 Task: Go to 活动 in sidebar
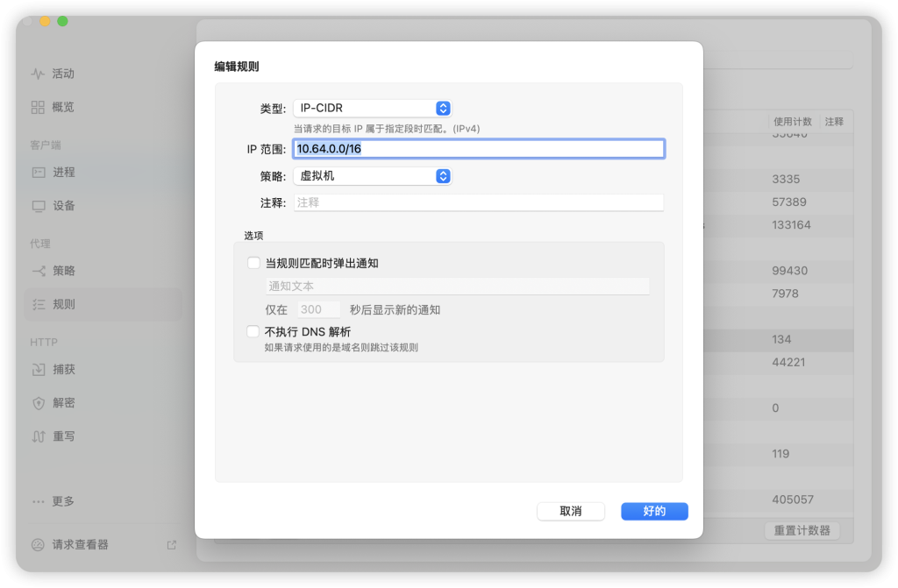(63, 74)
